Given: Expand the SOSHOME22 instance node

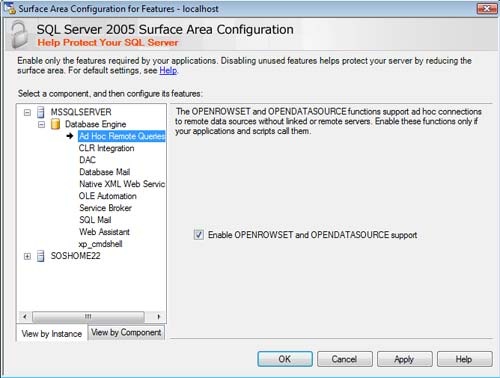Looking at the screenshot, I should pos(27,256).
